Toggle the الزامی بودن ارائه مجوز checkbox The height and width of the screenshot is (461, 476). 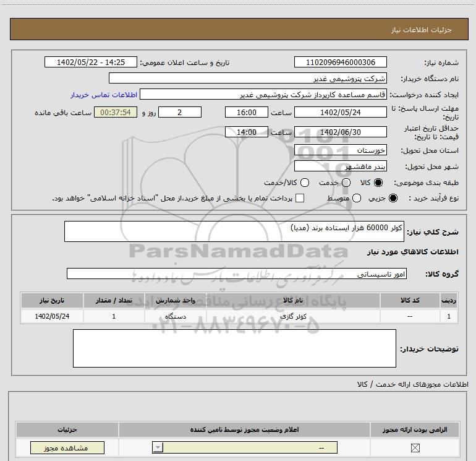(415, 447)
